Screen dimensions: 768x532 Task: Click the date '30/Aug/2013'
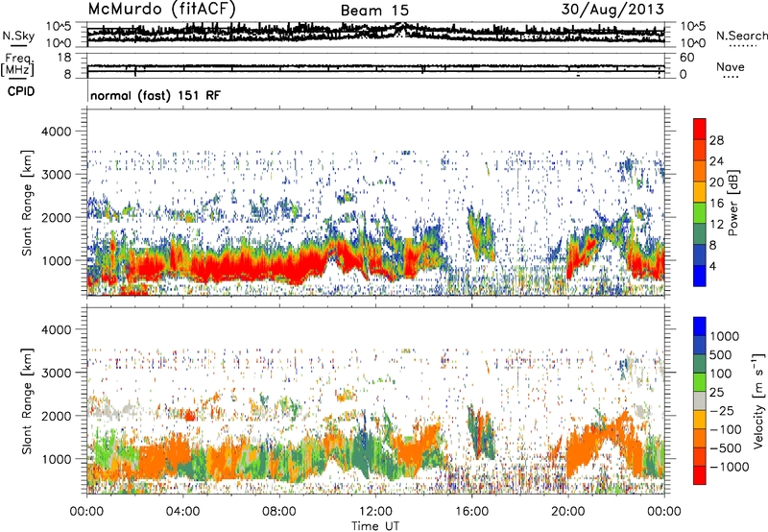click(x=612, y=9)
